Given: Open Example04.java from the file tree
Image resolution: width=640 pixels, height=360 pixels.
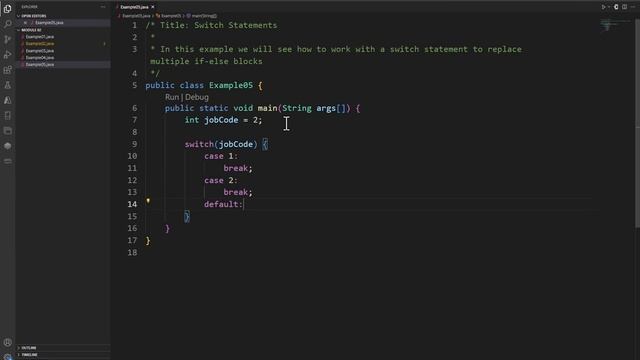Looking at the screenshot, I should pyautogui.click(x=40, y=58).
